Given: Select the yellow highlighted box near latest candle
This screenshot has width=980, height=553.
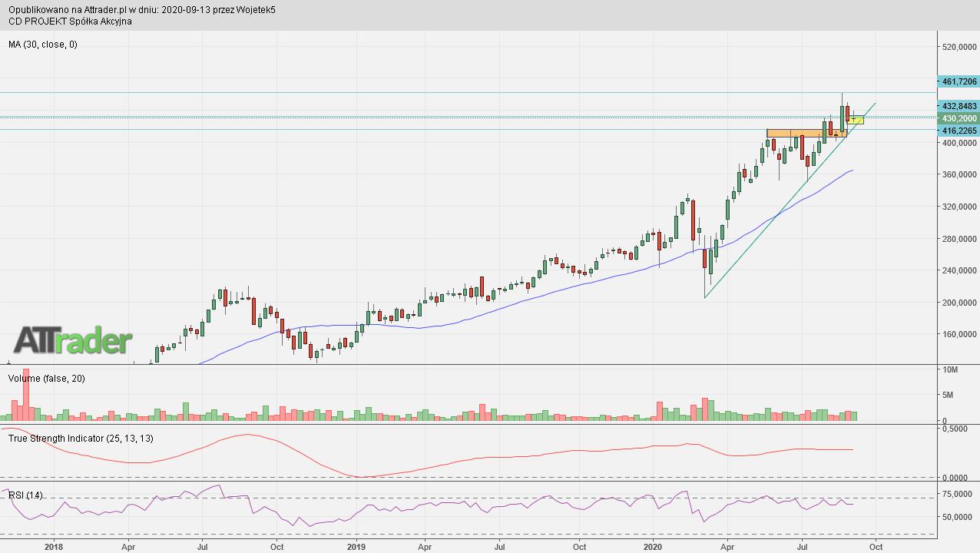Looking at the screenshot, I should coord(856,120).
